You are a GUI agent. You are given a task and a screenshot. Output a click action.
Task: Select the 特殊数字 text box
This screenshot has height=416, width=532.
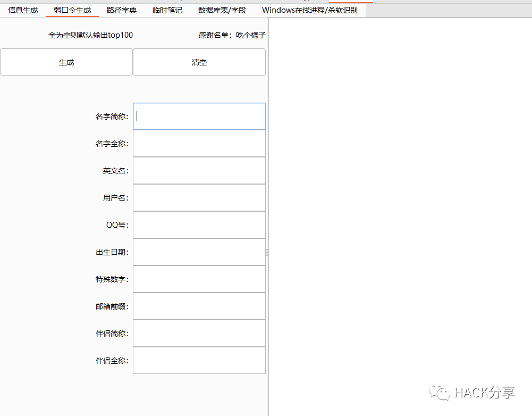coord(199,279)
